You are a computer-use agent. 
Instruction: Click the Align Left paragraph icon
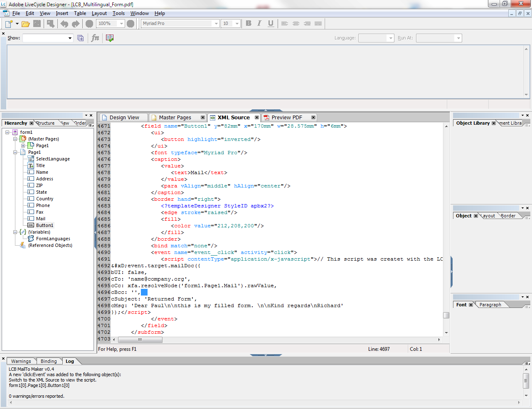click(285, 24)
